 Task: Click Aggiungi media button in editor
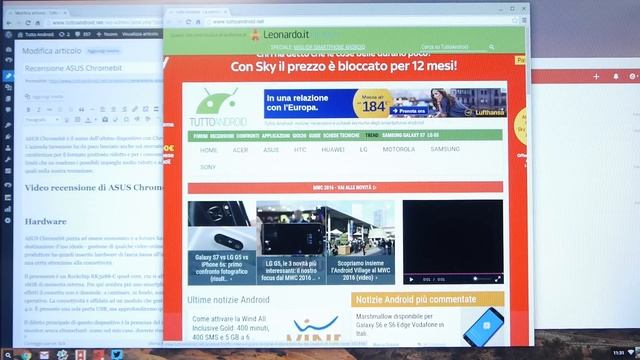pos(44,97)
